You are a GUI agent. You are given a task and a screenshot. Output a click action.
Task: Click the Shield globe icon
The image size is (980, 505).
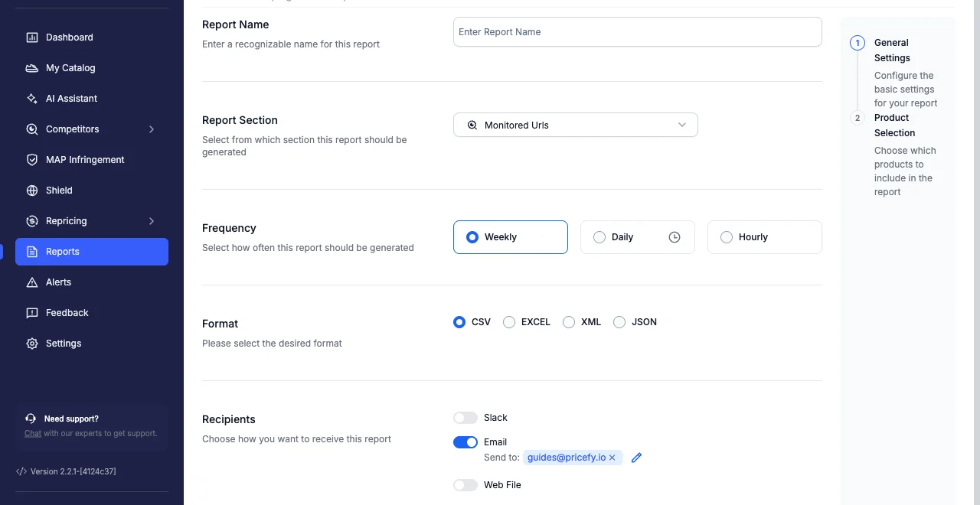click(32, 191)
